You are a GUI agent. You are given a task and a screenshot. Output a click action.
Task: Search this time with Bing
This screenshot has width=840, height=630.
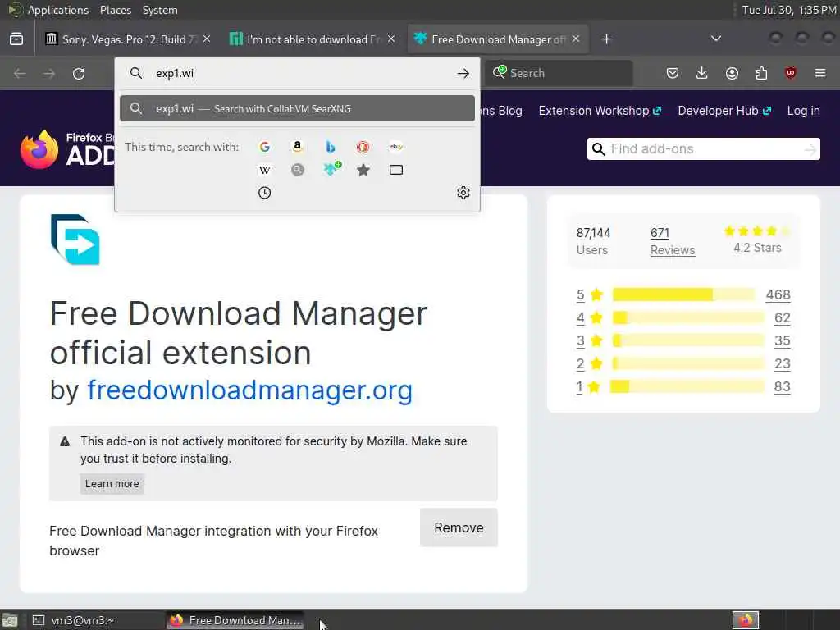tap(331, 147)
